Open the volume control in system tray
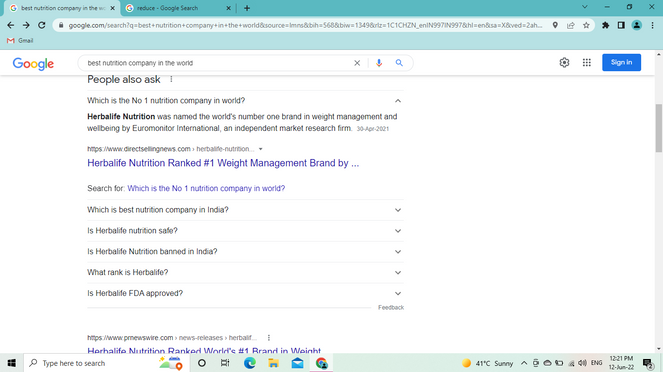The image size is (663, 372). coord(582,363)
